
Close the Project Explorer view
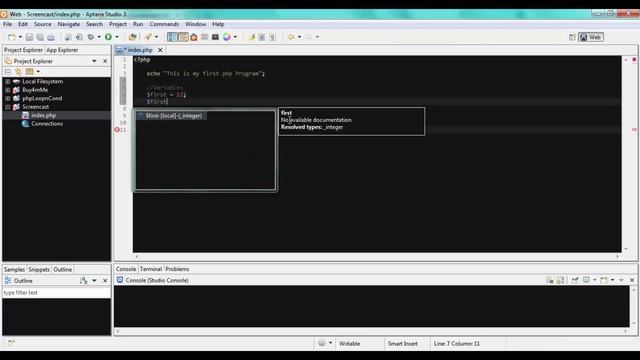[105, 61]
